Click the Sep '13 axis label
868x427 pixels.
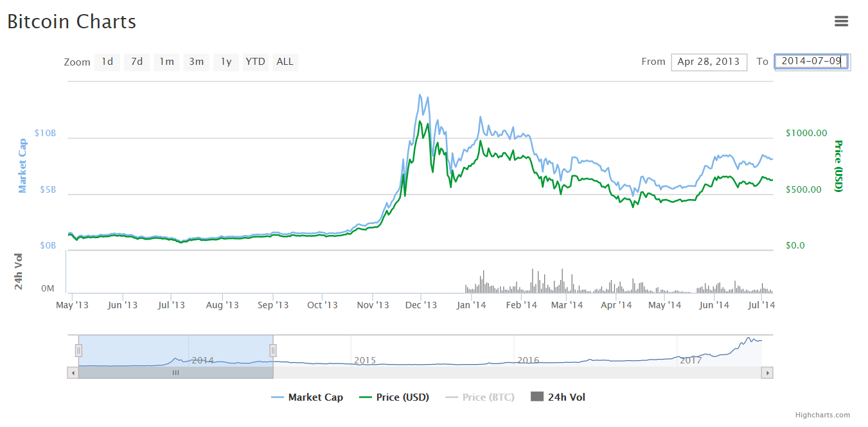[x=273, y=305]
